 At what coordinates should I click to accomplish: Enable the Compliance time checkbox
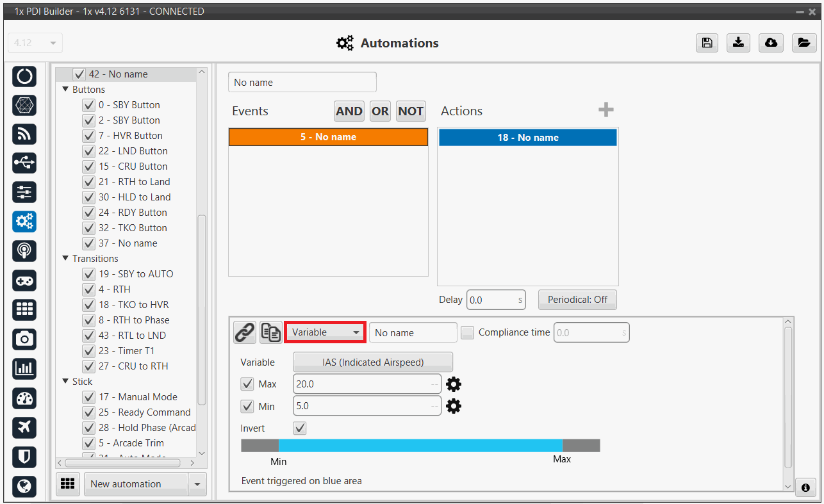[468, 332]
